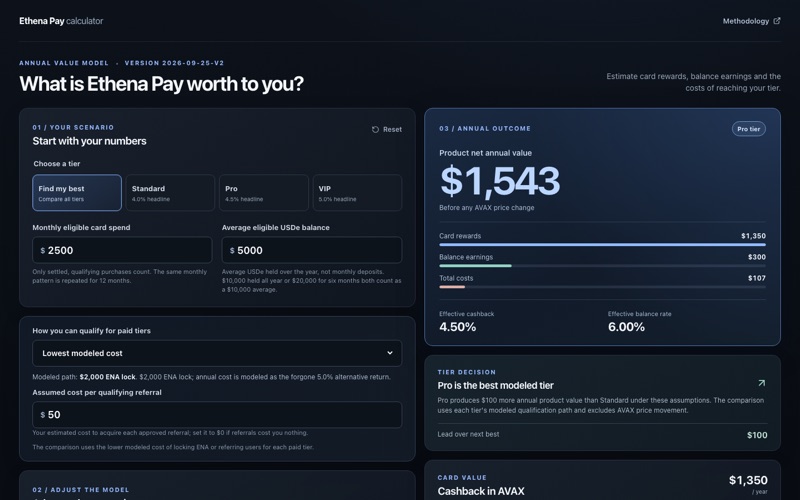
Task: Click the Lead over next best $100 value
Action: point(757,435)
